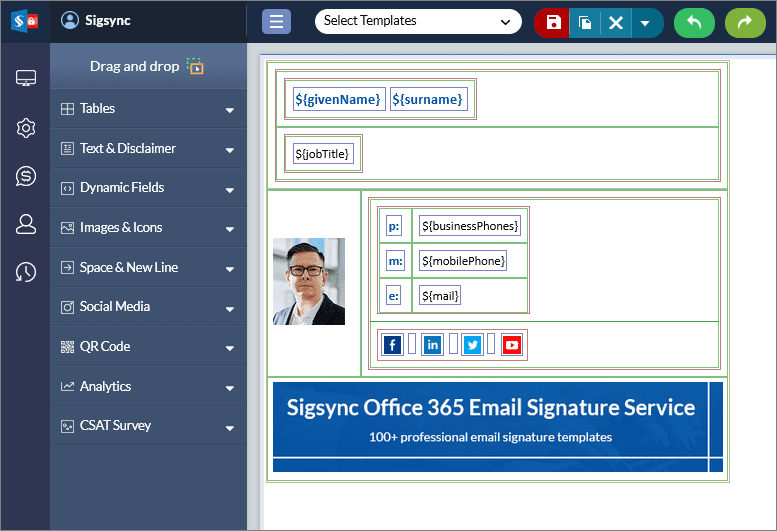777x531 pixels.
Task: Toggle the hamburger menu button
Action: [x=276, y=21]
